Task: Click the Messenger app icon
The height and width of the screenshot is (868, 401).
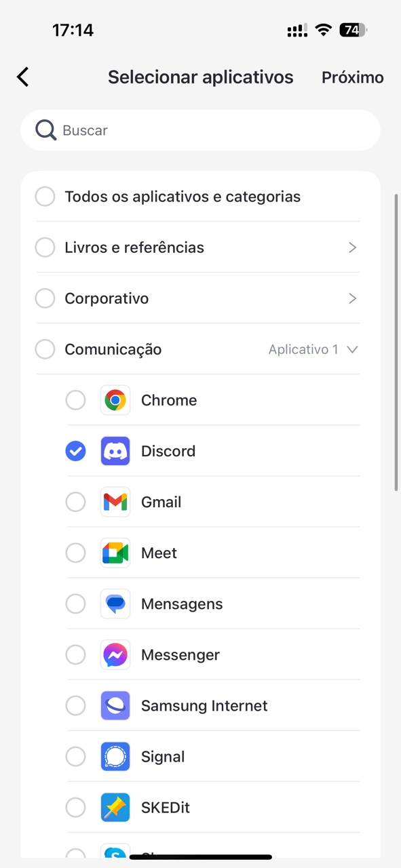Action: [115, 654]
